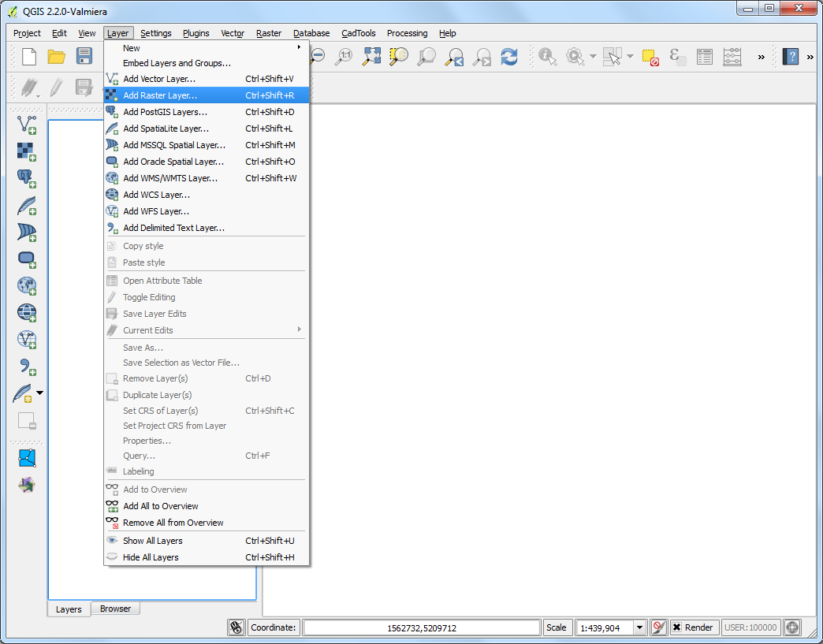Click the Zoom Full extent icon

[371, 56]
